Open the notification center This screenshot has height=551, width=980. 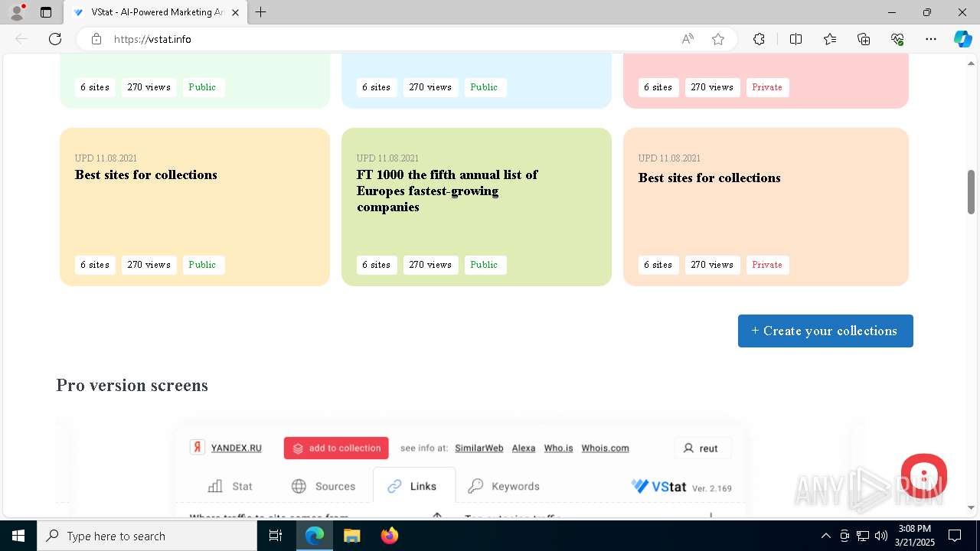pos(955,536)
